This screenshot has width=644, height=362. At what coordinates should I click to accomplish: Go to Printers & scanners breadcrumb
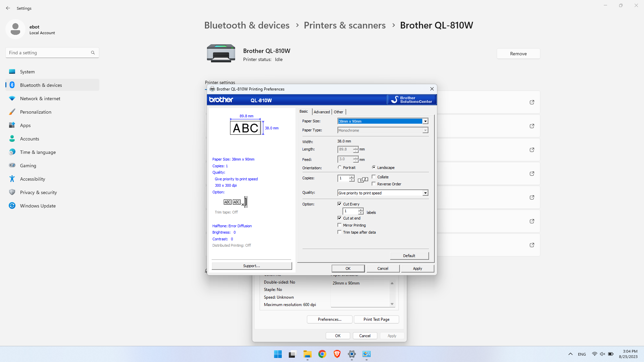pos(344,25)
